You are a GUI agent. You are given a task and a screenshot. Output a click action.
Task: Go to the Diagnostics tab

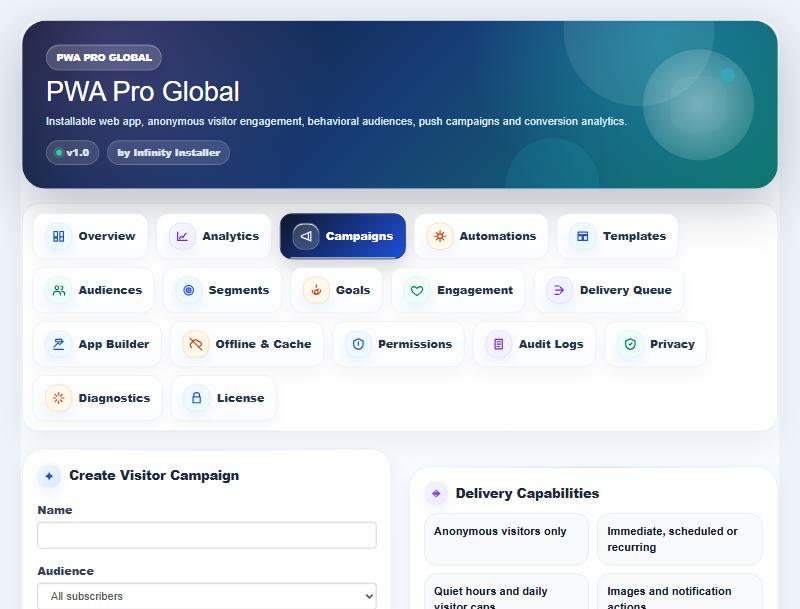(97, 398)
